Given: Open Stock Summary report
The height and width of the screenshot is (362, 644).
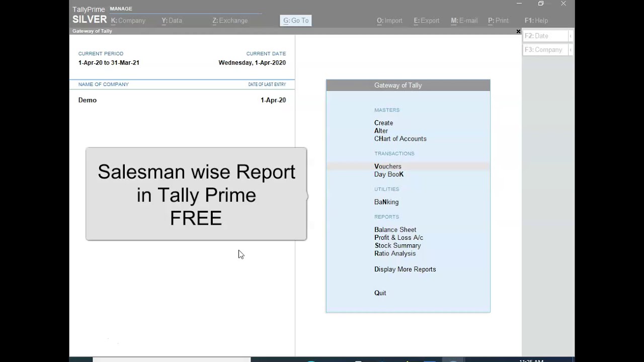Looking at the screenshot, I should [x=397, y=246].
